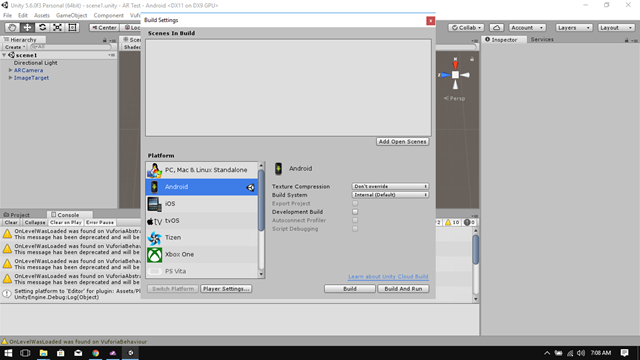Toggle Clear on Play in Console
This screenshot has height=360, width=640.
[x=66, y=222]
